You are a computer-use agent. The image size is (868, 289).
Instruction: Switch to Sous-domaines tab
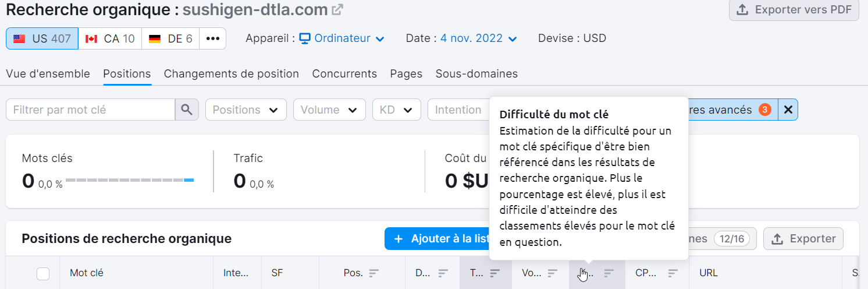tap(476, 74)
